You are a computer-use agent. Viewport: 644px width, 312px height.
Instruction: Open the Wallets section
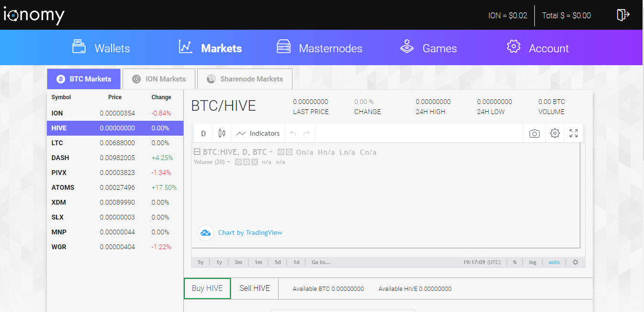(x=101, y=47)
